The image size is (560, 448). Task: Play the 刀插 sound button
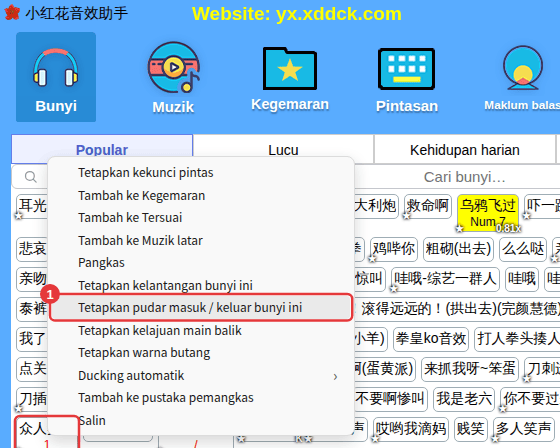click(x=32, y=399)
